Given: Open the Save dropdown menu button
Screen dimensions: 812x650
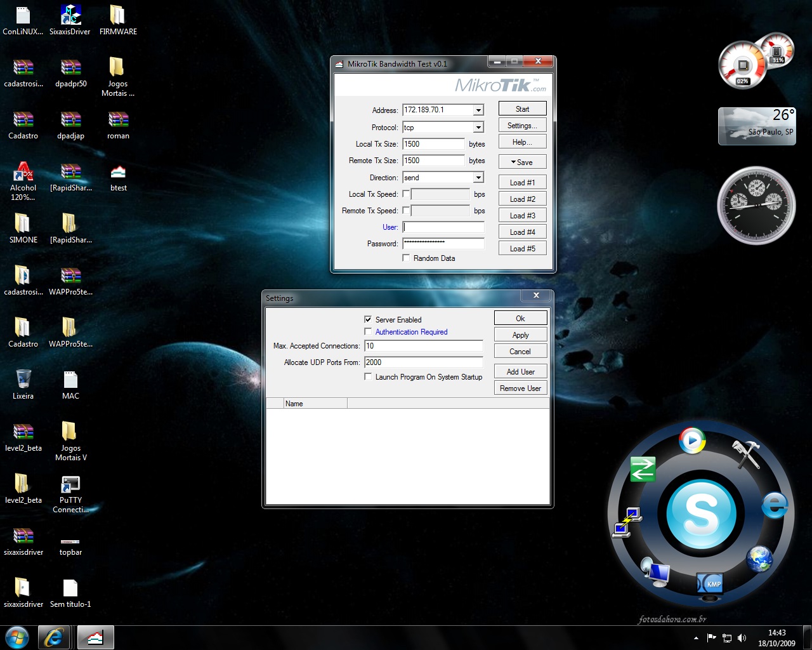Looking at the screenshot, I should pyautogui.click(x=522, y=162).
